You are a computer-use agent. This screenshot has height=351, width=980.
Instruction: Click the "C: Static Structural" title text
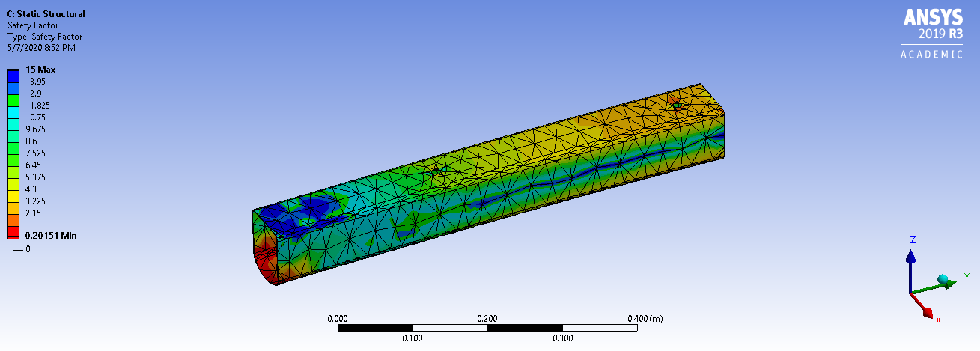(x=46, y=14)
